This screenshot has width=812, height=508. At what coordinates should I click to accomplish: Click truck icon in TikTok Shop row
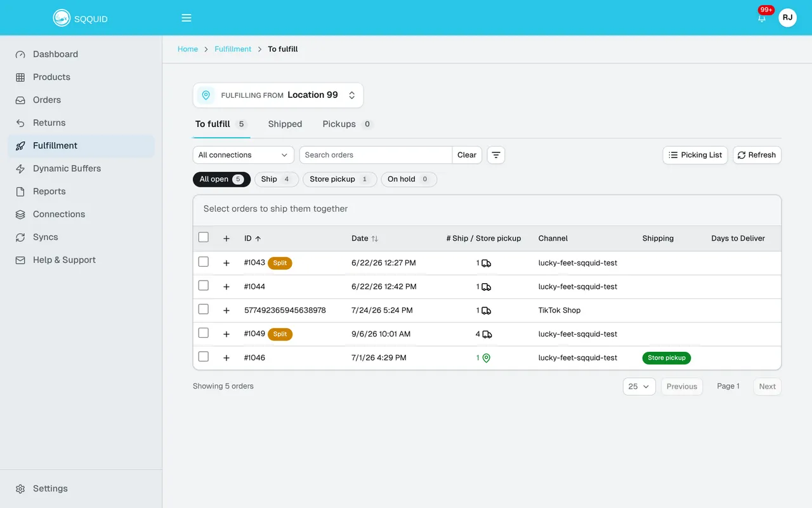click(486, 311)
